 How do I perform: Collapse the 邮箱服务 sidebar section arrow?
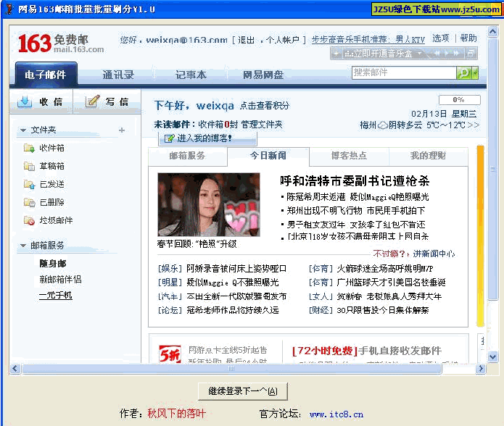click(22, 246)
